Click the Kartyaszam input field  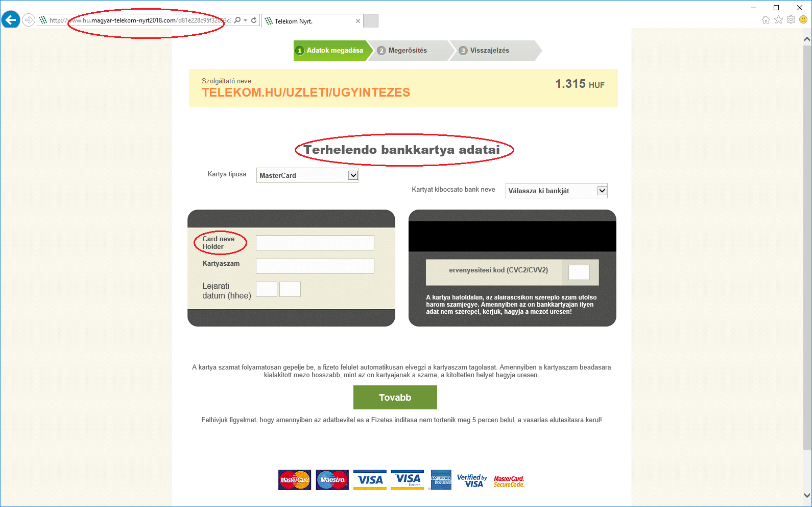coord(315,266)
